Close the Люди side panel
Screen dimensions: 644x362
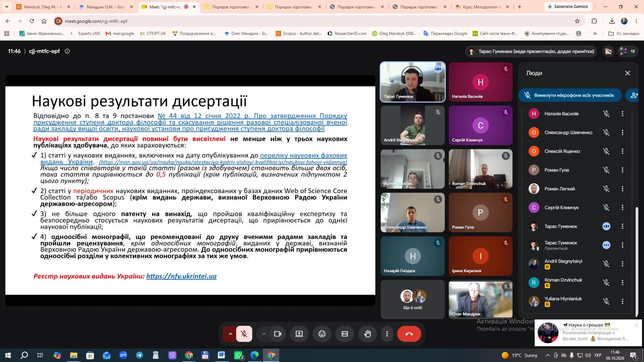[628, 73]
